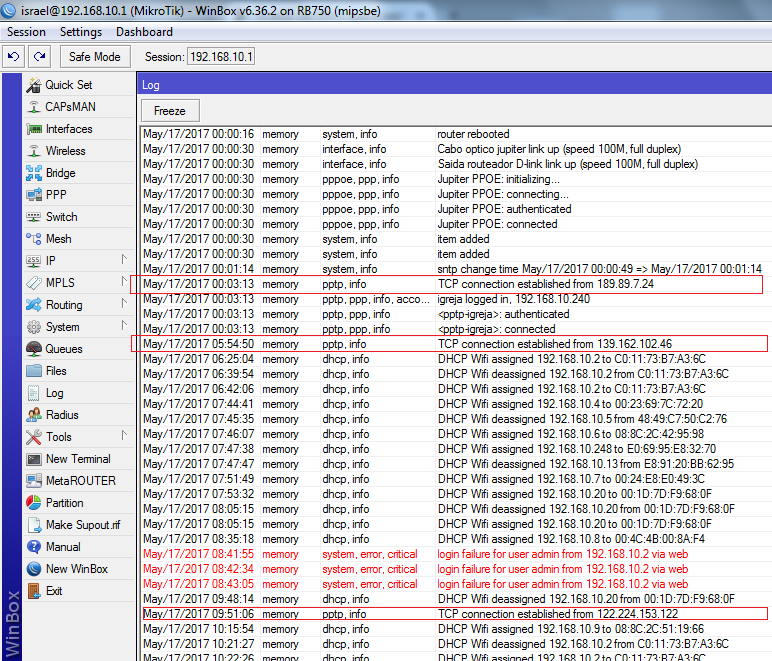
Task: Select 'Jupiter PPOE: connected' entry
Action: click(x=456, y=224)
